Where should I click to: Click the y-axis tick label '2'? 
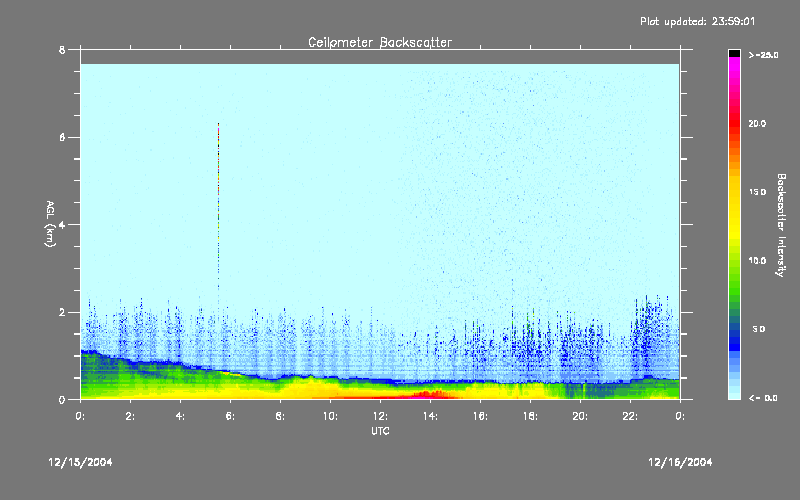click(62, 312)
